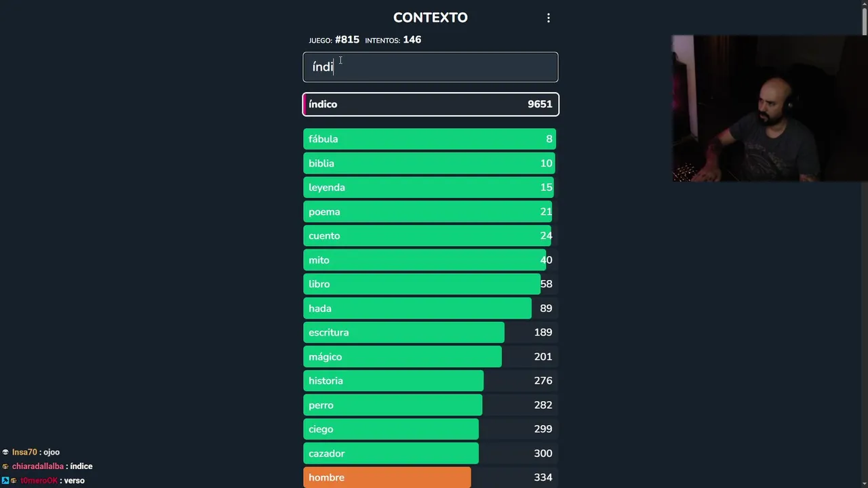Click username Insa70 in chat
The width and height of the screenshot is (868, 488).
24,452
